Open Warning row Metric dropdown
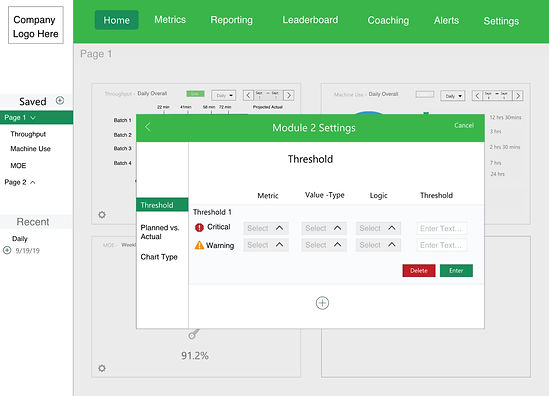Viewport: 549px width, 396px height. pos(266,245)
